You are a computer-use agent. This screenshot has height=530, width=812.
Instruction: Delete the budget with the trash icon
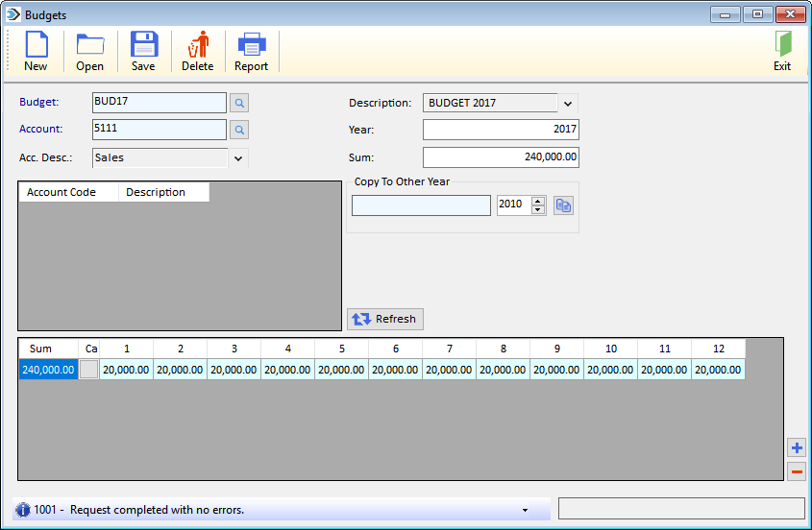click(x=198, y=44)
